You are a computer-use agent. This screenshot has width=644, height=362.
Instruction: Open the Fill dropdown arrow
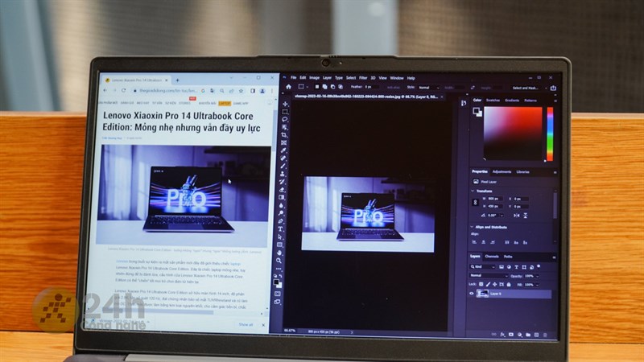pos(538,285)
